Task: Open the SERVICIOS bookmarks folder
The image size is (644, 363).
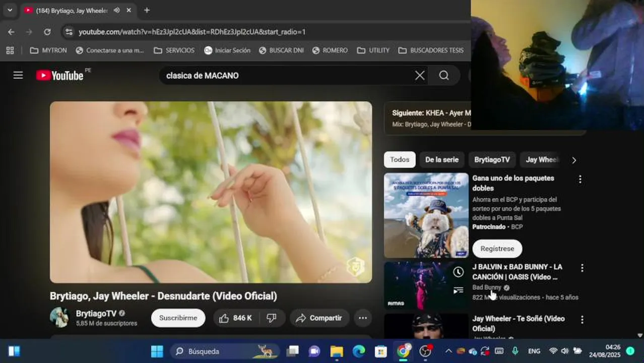Action: click(174, 50)
